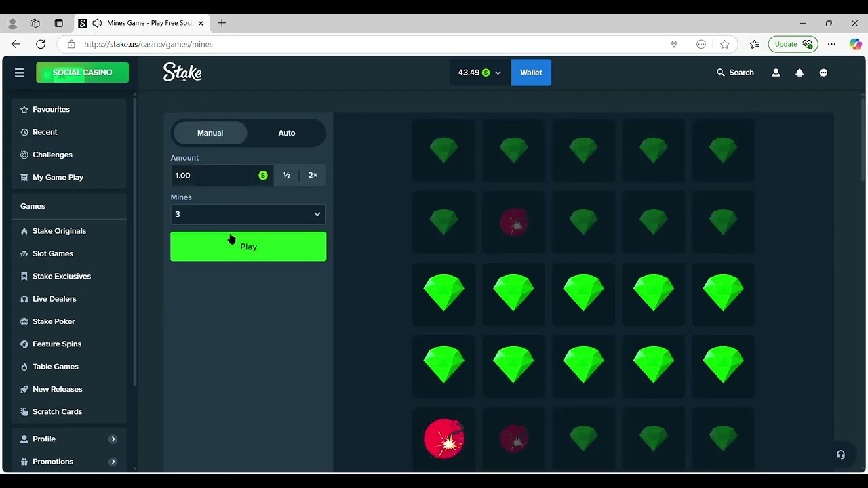Open the Mines count dropdown

coord(248,214)
